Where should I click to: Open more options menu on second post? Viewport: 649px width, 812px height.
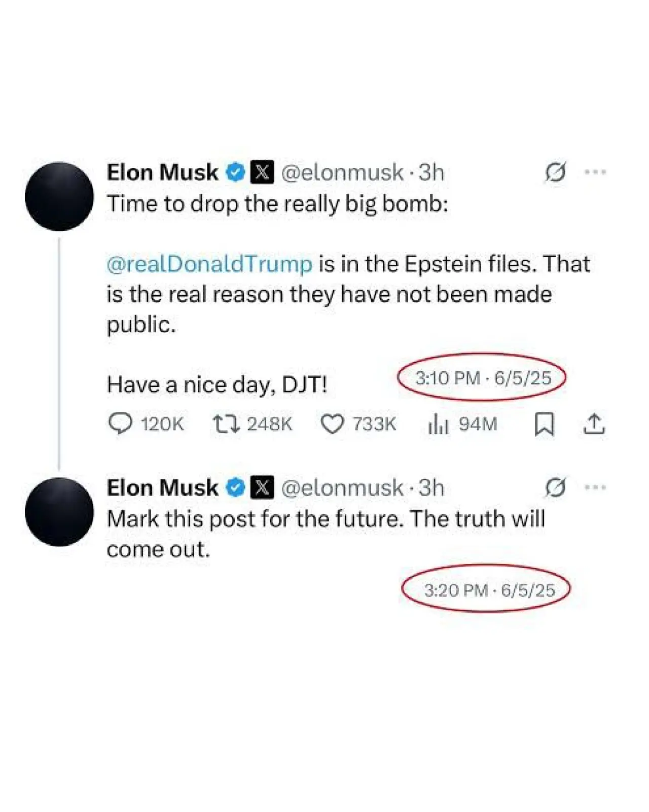point(595,488)
